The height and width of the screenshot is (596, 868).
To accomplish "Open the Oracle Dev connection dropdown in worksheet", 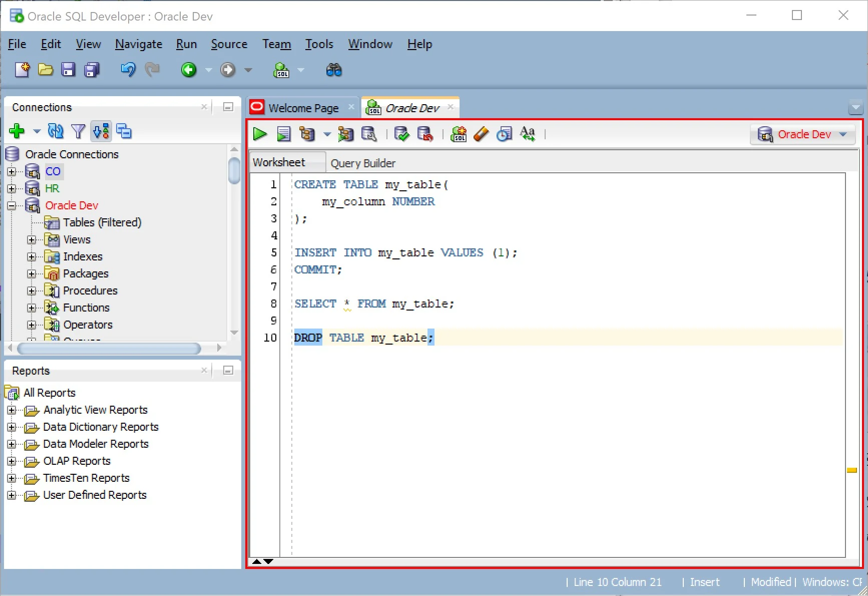I will [802, 134].
